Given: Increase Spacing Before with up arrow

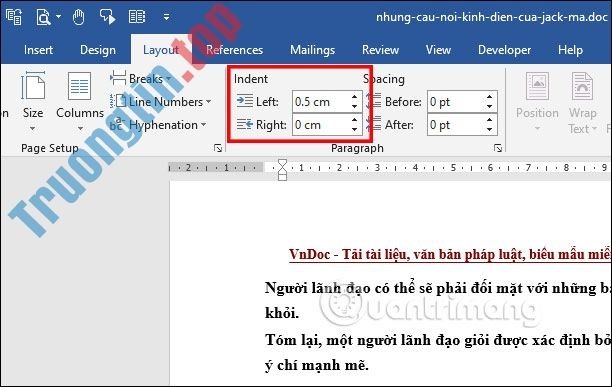Looking at the screenshot, I should [x=489, y=97].
